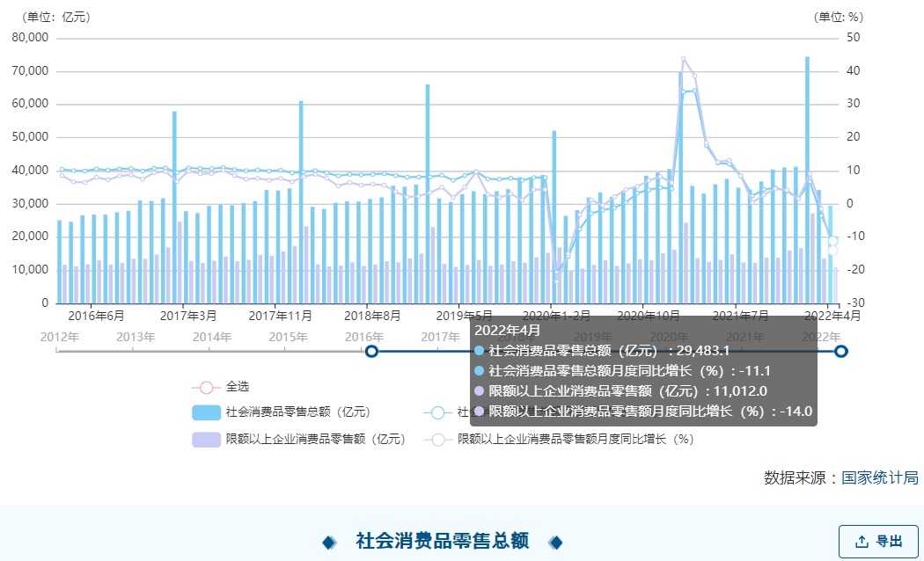Click the 2013年 label on timeline

click(136, 337)
